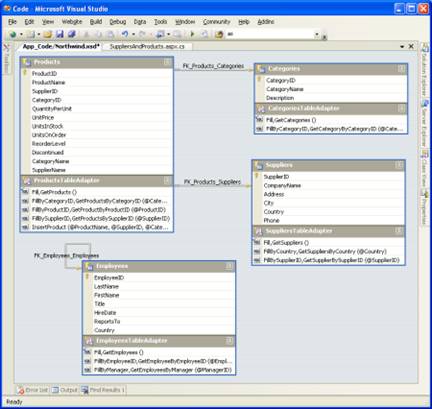The height and width of the screenshot is (409, 432).
Task: Open the Find Results 1 panel
Action: pos(103,390)
